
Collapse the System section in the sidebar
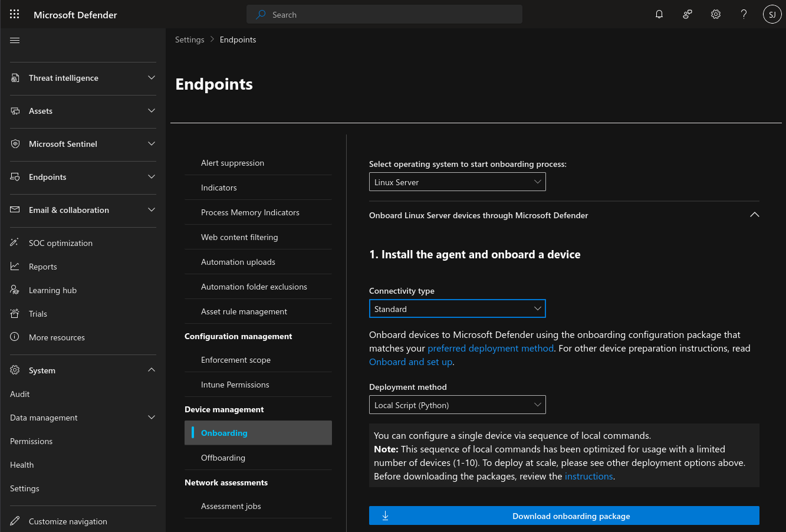pyautogui.click(x=152, y=370)
